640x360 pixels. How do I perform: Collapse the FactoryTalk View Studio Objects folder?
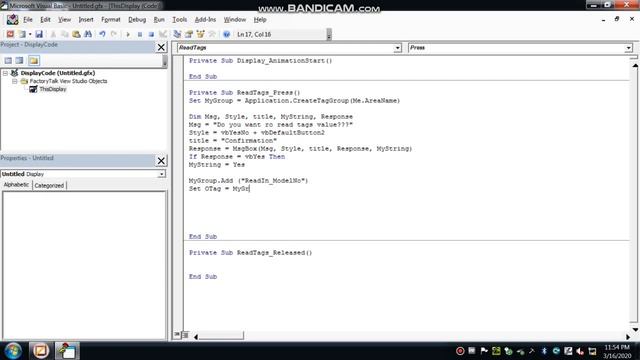[x=15, y=81]
